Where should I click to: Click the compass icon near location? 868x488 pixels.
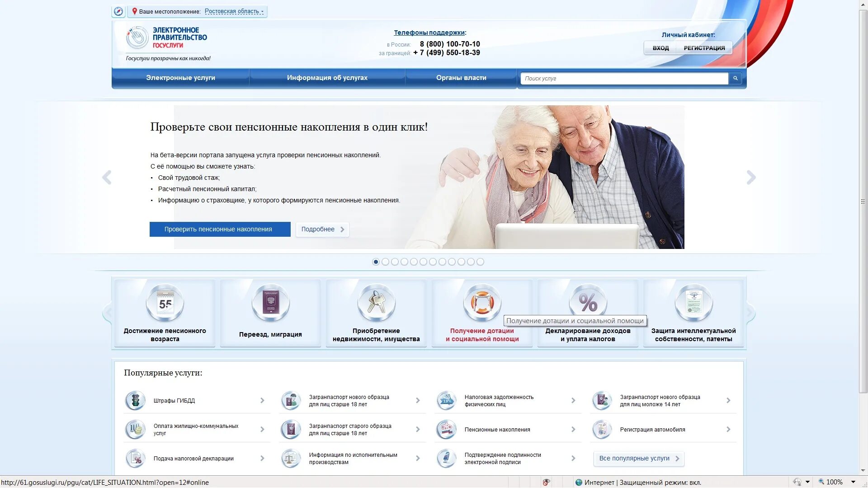point(118,11)
